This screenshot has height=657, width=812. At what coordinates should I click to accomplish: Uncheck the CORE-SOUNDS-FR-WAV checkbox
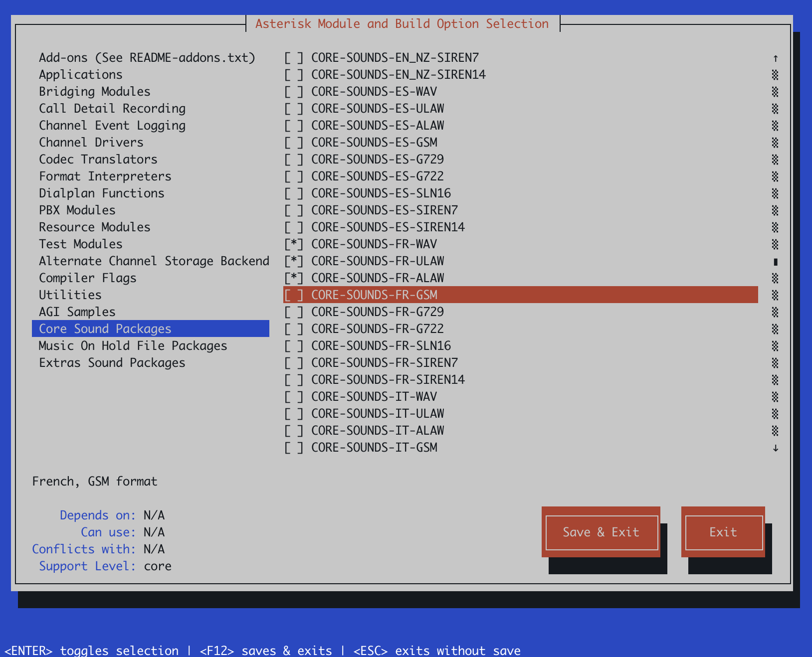(294, 244)
